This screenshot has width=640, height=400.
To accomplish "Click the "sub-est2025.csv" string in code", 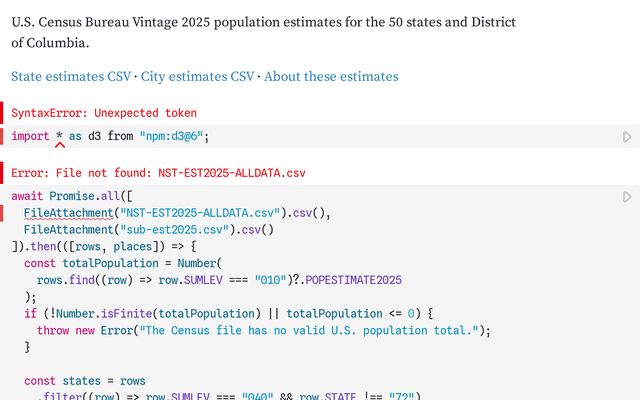I will click(x=174, y=230).
